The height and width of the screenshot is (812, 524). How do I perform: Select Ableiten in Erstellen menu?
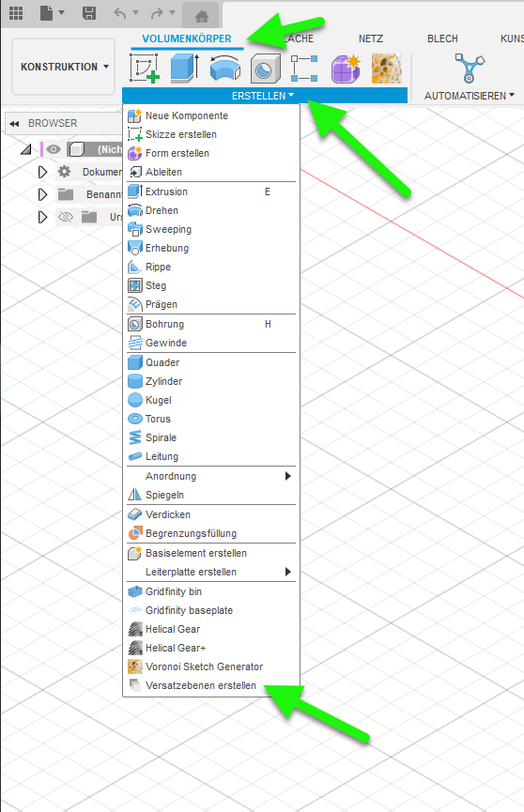pyautogui.click(x=211, y=172)
